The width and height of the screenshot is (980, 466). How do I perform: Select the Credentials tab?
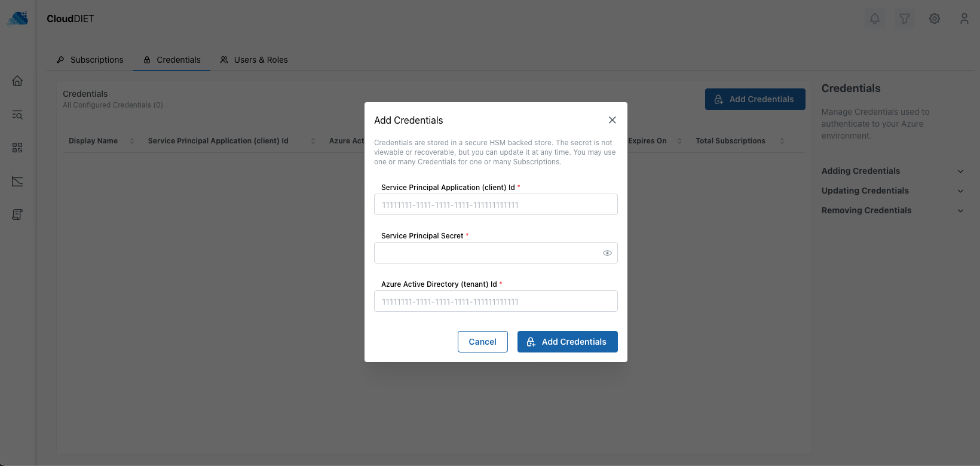click(x=171, y=60)
